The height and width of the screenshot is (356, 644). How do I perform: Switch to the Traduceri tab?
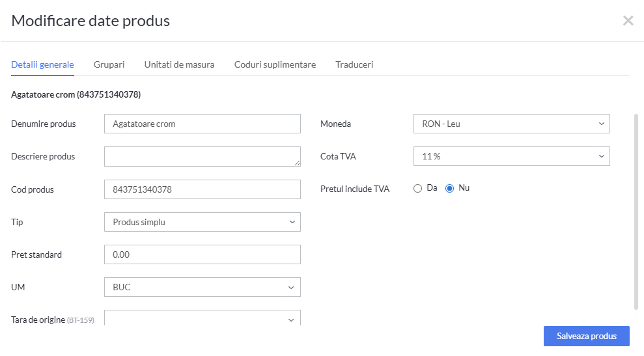[x=354, y=64]
